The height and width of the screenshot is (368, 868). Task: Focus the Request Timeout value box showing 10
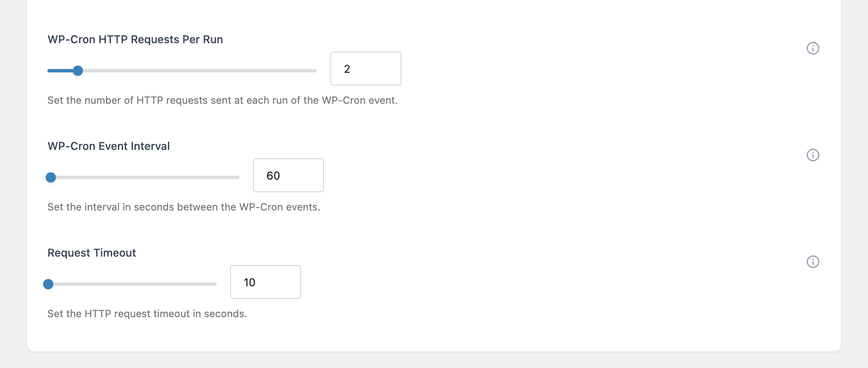(x=265, y=282)
